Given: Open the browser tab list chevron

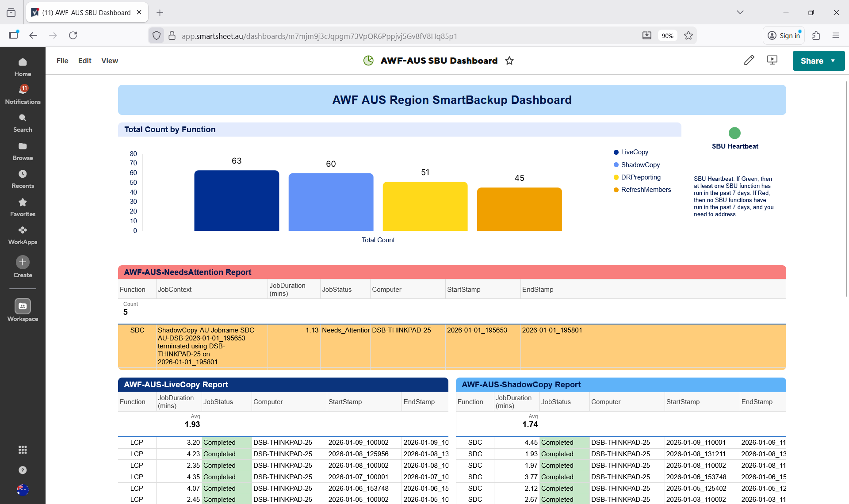Looking at the screenshot, I should coord(740,12).
